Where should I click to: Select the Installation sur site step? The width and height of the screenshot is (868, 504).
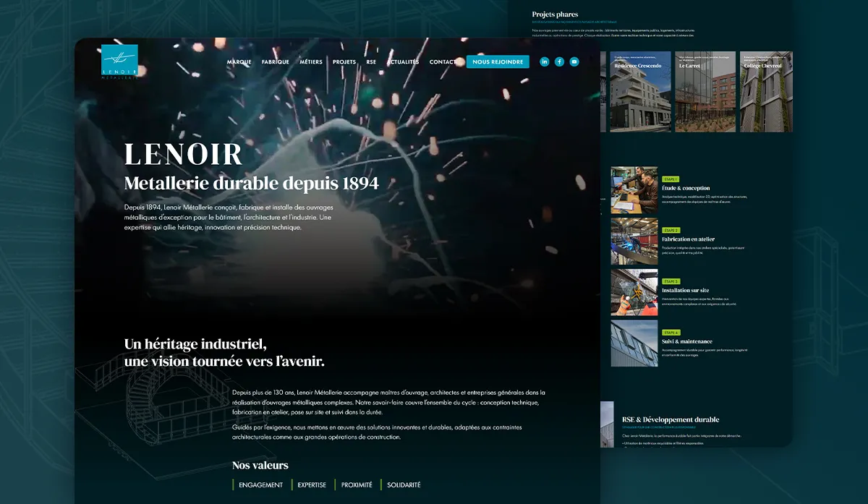633,292
